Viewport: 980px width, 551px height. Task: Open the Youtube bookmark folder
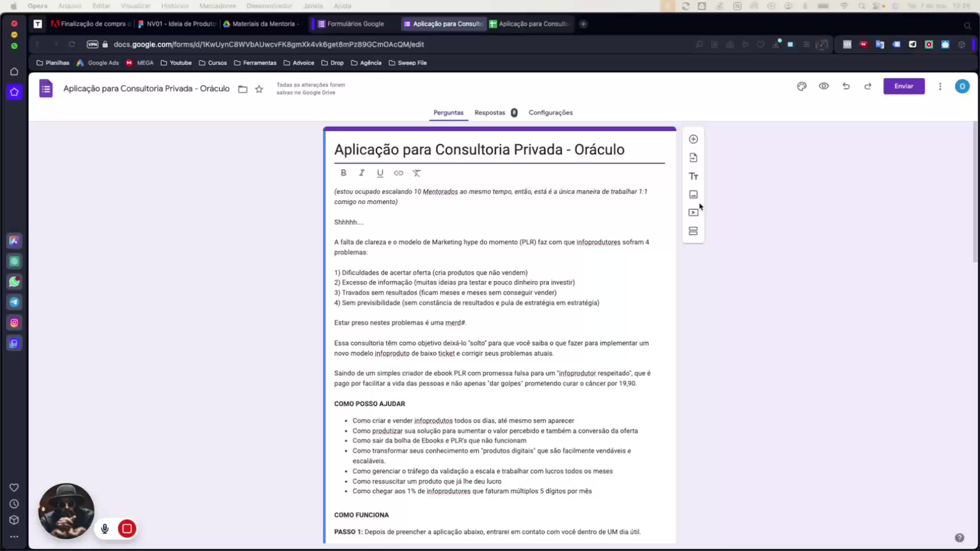[x=176, y=63]
